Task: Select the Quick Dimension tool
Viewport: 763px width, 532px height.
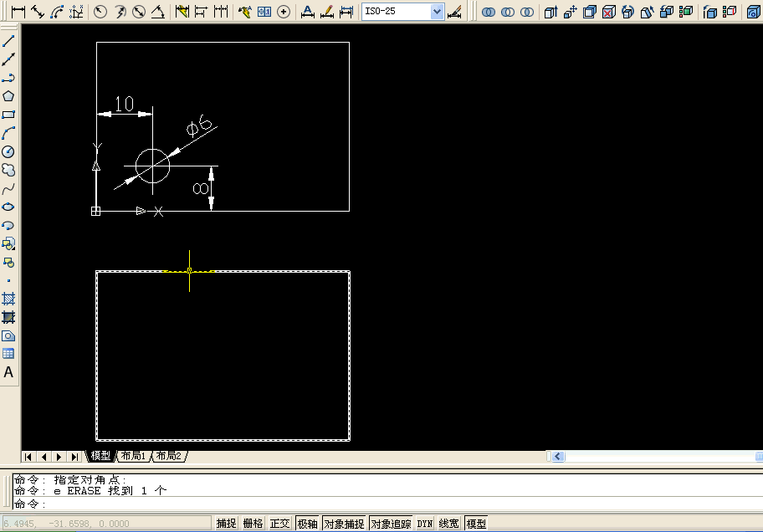Action: click(182, 12)
